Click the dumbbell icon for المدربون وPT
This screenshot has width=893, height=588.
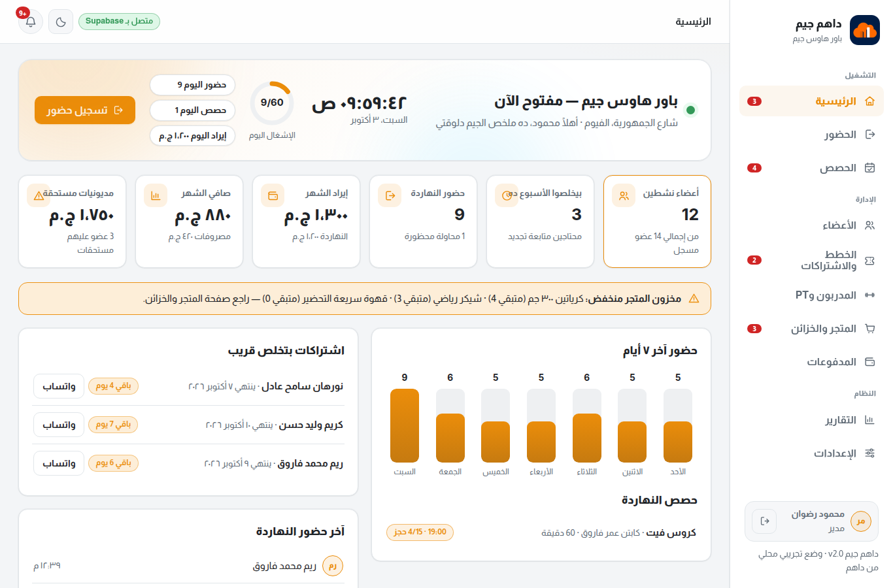(869, 295)
